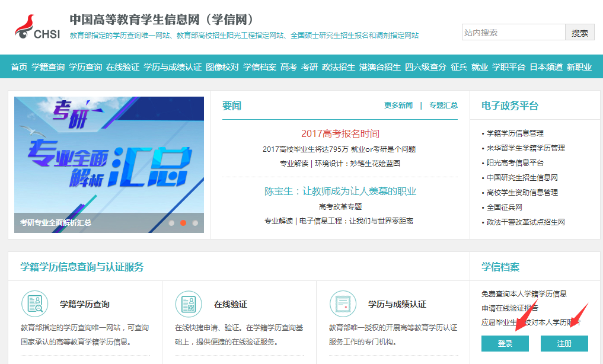The image size is (603, 364).
Task: Open the 更多新闻 link
Action: (398, 106)
